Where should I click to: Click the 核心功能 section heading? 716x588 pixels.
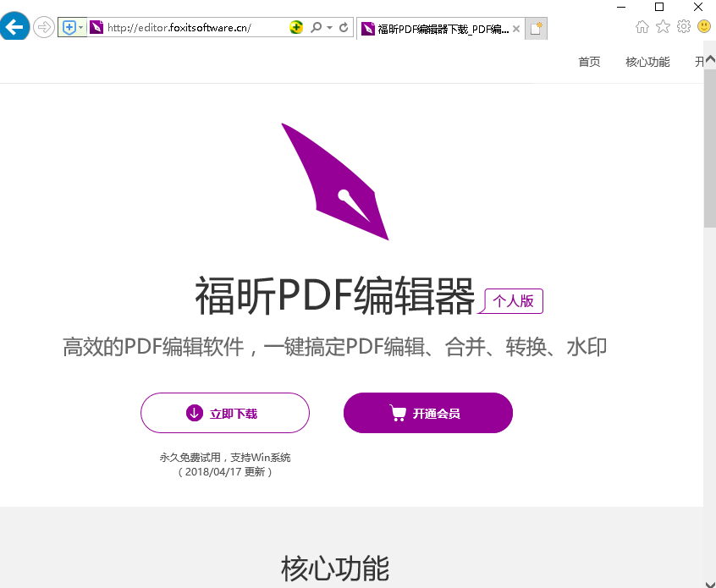point(334,568)
